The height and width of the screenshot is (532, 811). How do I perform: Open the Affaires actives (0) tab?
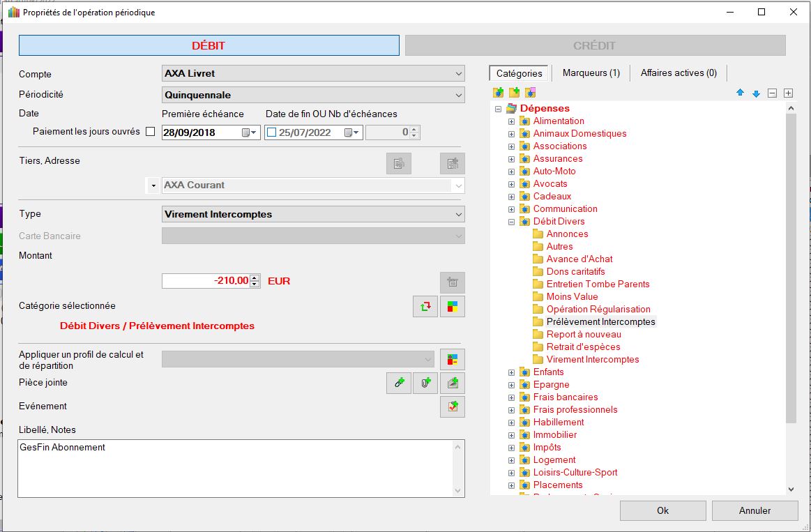(678, 73)
